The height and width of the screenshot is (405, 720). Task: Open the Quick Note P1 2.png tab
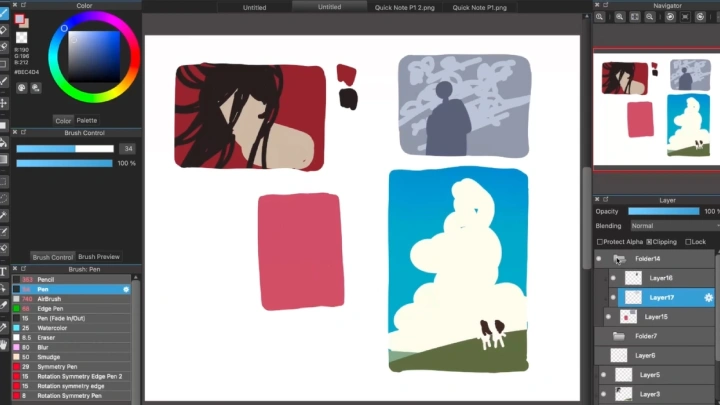click(404, 7)
